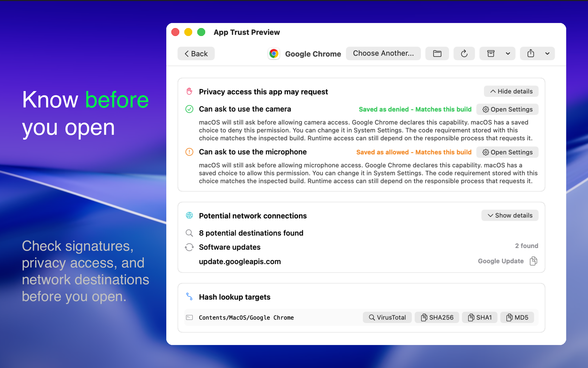Click the Google Chrome app icon

274,54
